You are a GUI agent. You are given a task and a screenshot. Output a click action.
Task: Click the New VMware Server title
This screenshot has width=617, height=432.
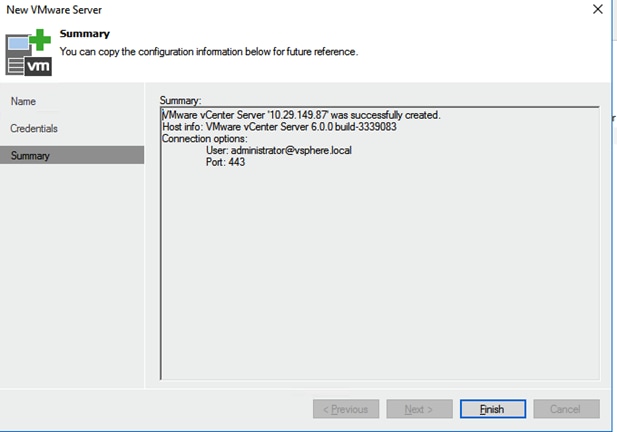[54, 10]
